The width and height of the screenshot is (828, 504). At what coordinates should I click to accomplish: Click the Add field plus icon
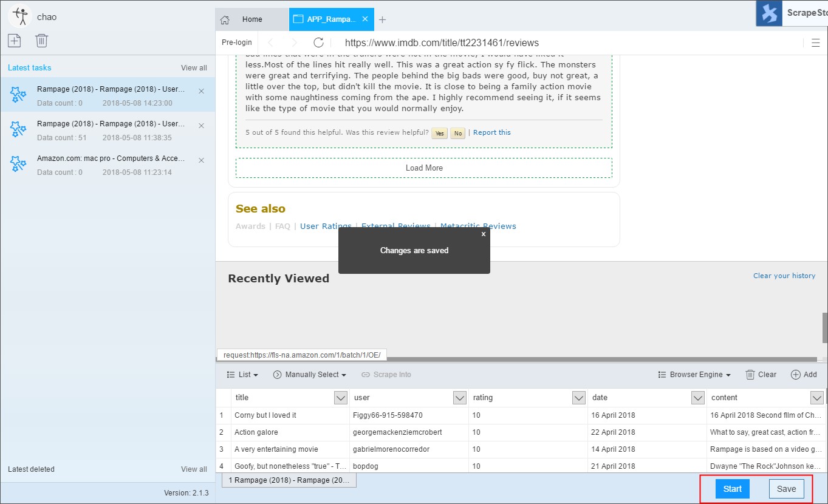[795, 375]
